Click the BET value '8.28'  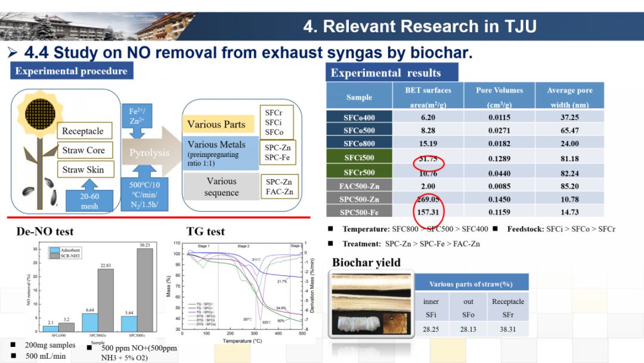[428, 130]
